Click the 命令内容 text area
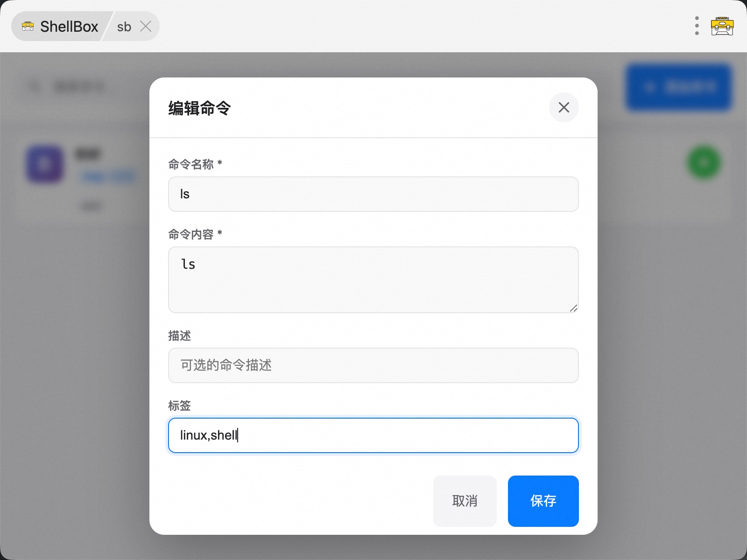The width and height of the screenshot is (747, 560). 373,280
